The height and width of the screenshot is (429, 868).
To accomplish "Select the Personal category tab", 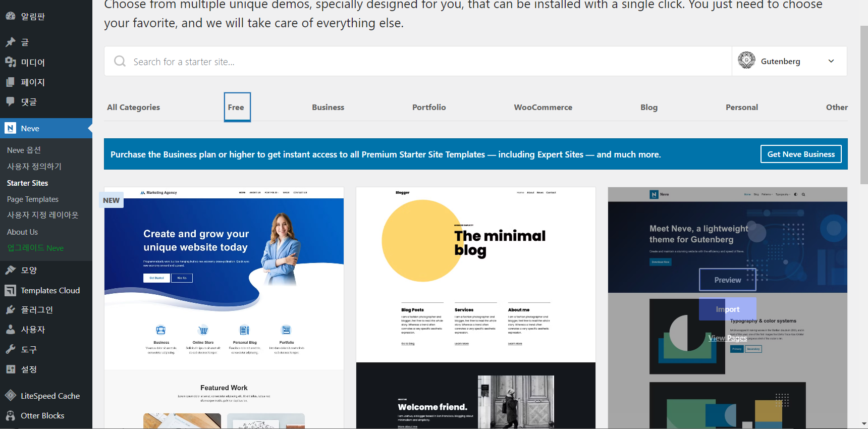I will click(742, 107).
